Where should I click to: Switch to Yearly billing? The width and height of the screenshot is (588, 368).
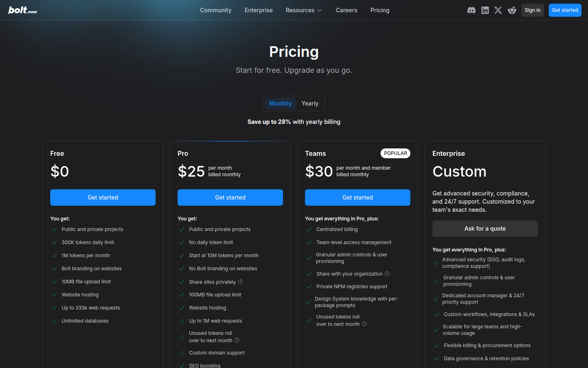[310, 103]
